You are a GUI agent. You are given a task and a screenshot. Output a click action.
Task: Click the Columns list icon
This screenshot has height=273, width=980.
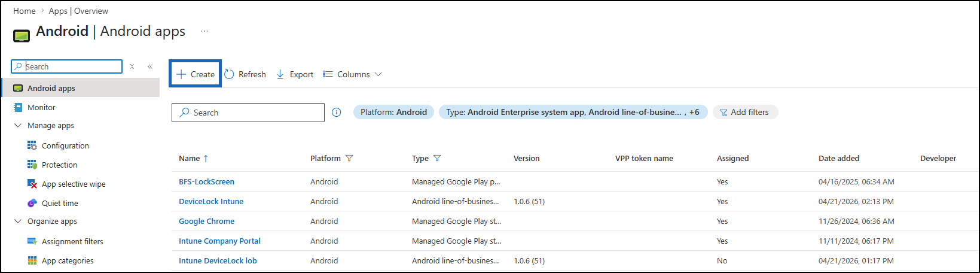point(328,74)
